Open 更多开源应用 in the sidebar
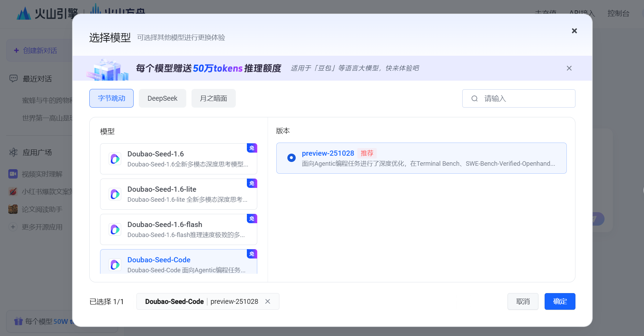This screenshot has width=644, height=336. [42, 227]
